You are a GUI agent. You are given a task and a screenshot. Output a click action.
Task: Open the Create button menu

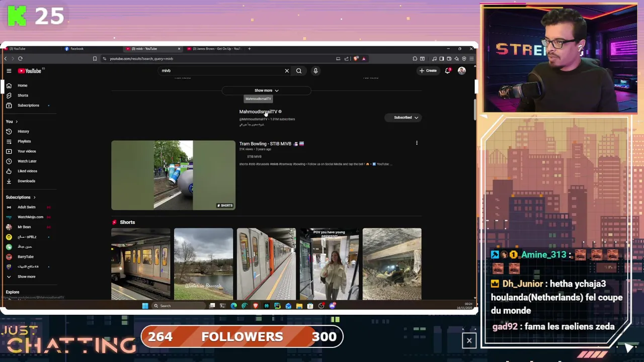[x=428, y=71]
